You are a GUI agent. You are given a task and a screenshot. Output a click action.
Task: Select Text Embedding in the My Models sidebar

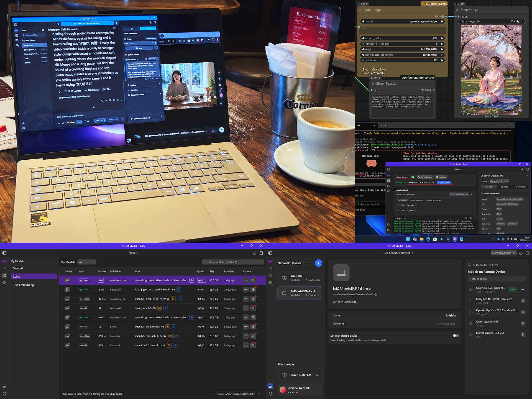click(x=23, y=285)
